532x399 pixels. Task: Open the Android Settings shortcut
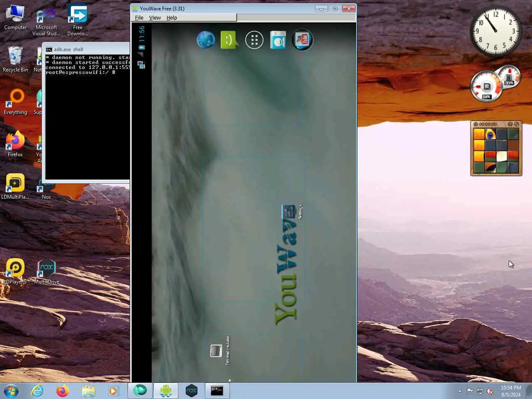pos(292,212)
